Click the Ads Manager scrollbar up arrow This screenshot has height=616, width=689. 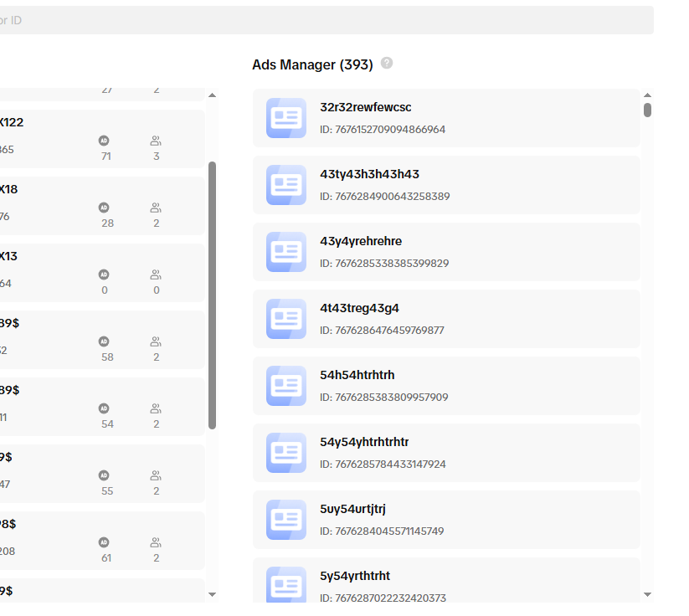(647, 95)
